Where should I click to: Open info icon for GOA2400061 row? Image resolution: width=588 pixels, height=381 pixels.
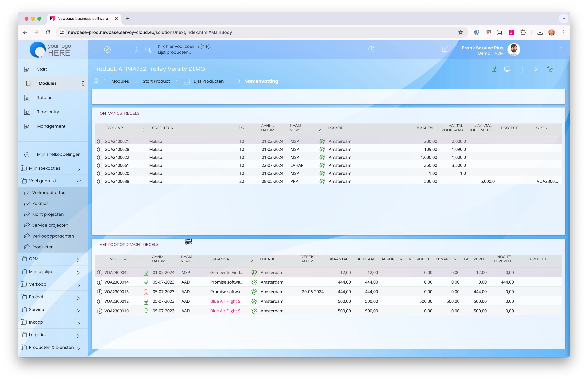[x=100, y=165]
